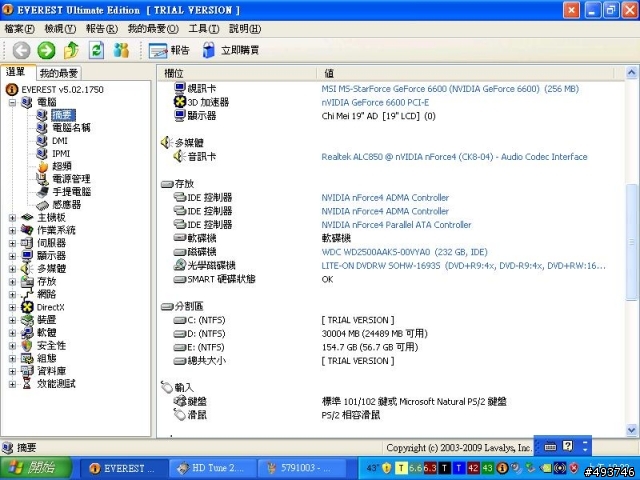The height and width of the screenshot is (480, 640).
Task: Open the NVIDIA nForce4 Parallel ATA Controller link
Action: [396, 225]
